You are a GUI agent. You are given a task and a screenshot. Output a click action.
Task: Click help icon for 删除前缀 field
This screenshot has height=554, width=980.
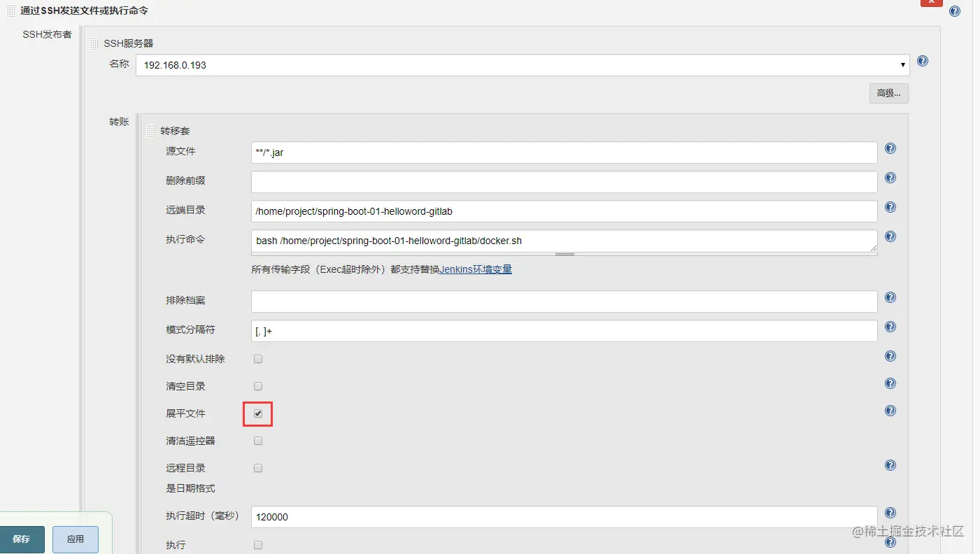(890, 178)
